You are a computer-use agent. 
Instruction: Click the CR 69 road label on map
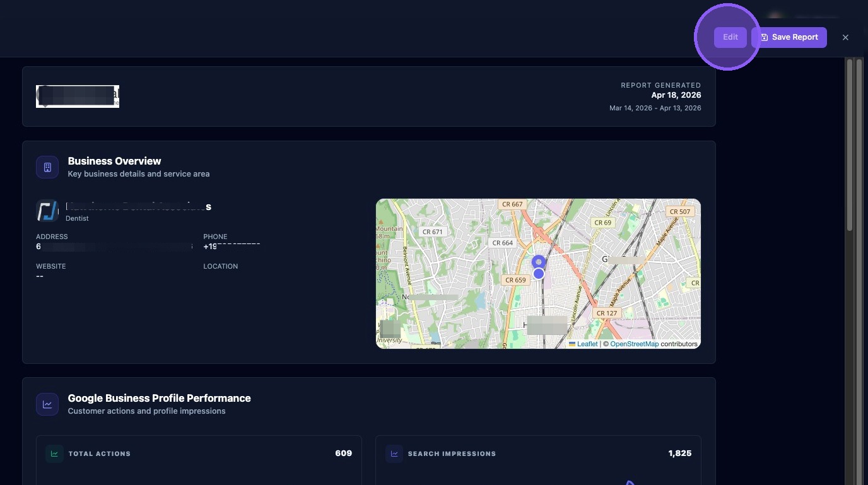click(603, 223)
